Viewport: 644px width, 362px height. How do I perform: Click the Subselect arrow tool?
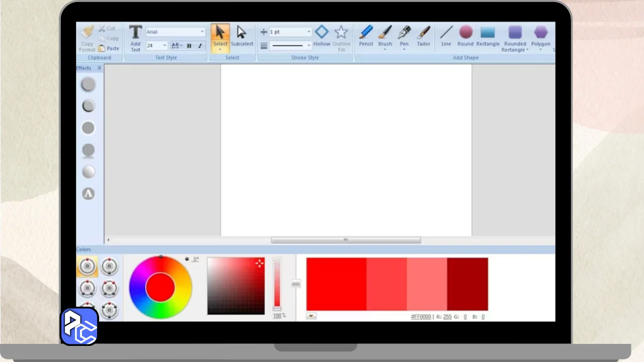pyautogui.click(x=242, y=35)
